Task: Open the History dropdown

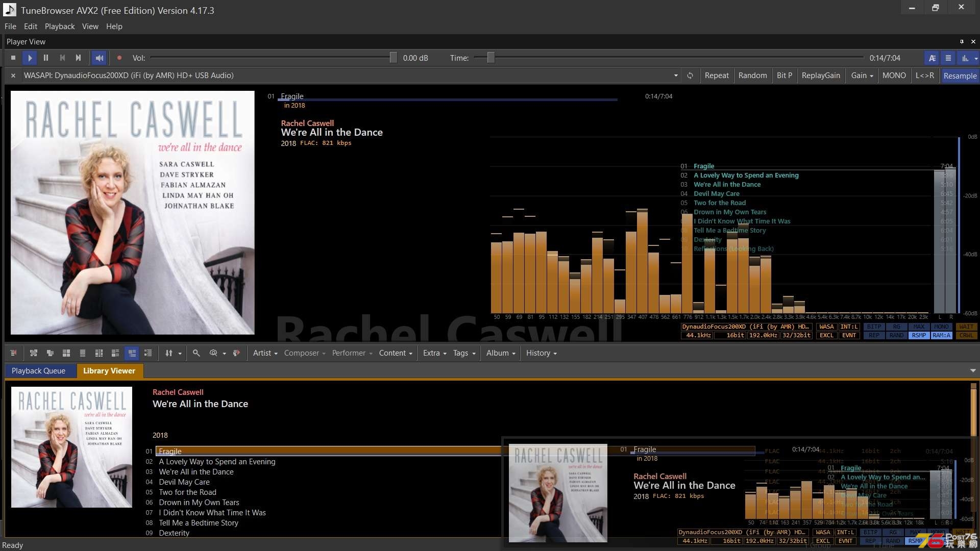Action: pos(541,353)
